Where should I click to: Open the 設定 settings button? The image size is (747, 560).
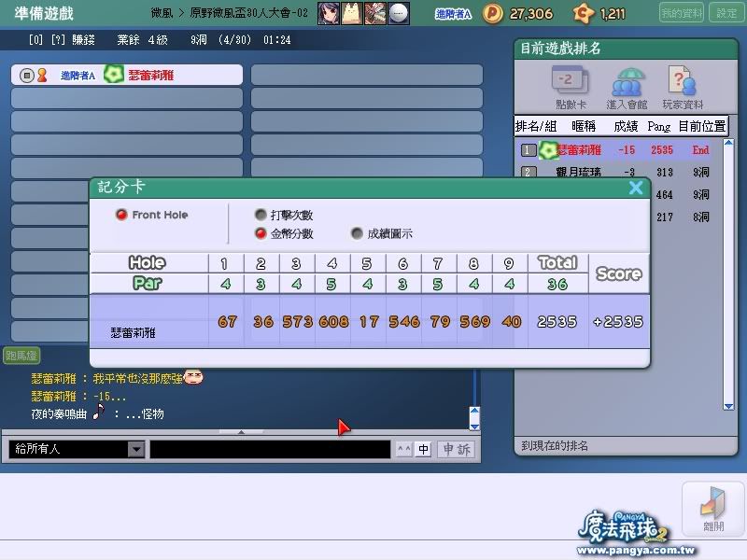[x=726, y=13]
